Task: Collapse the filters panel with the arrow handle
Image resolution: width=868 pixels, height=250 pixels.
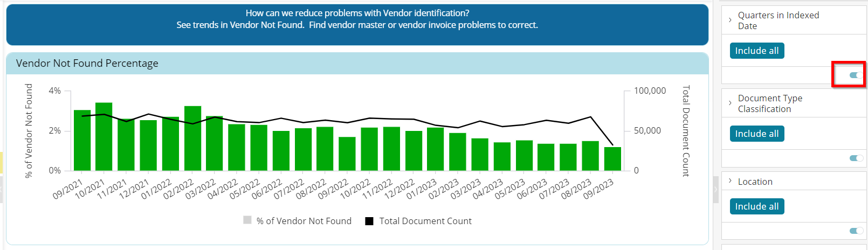Action: (x=715, y=189)
